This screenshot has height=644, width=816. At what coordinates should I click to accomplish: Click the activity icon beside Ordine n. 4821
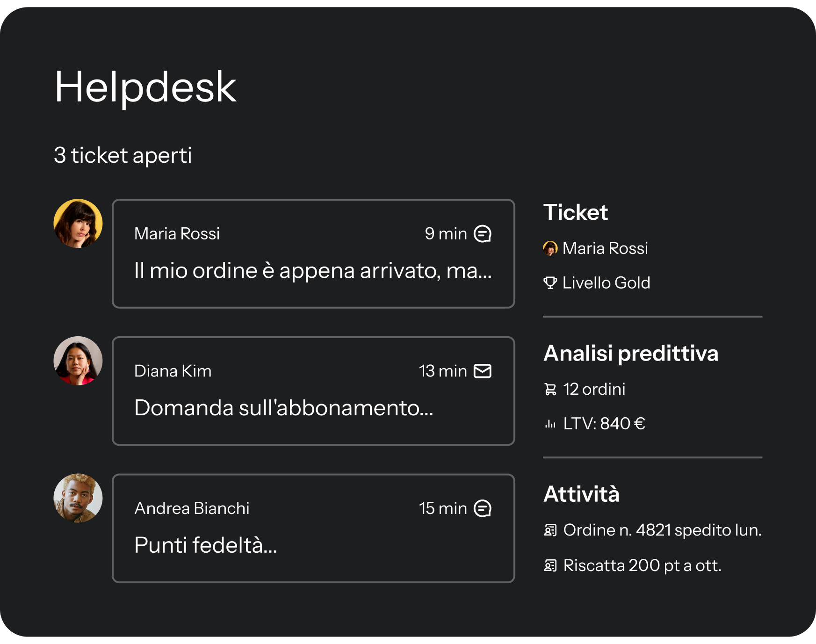coord(550,530)
